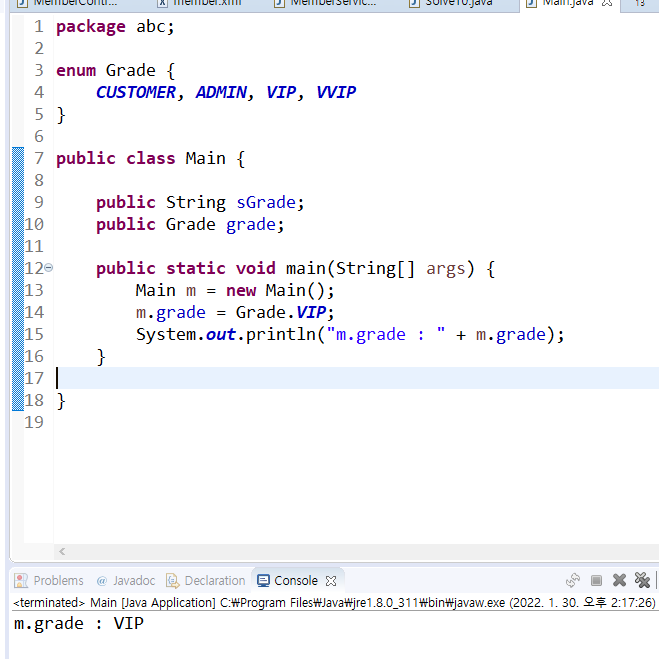Click the 'args' parameter name

446,269
